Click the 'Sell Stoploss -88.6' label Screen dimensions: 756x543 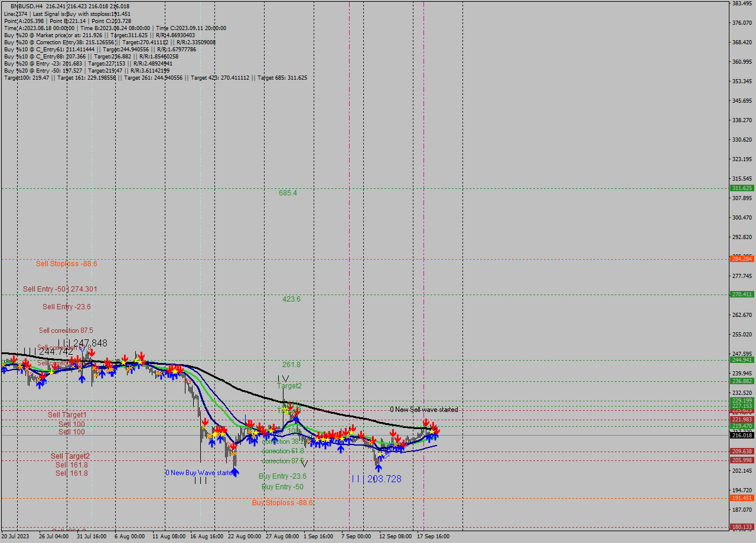point(66,264)
